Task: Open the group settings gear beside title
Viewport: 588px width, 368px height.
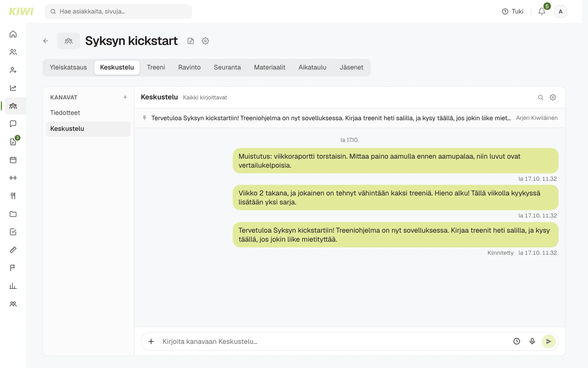Action: pos(205,41)
